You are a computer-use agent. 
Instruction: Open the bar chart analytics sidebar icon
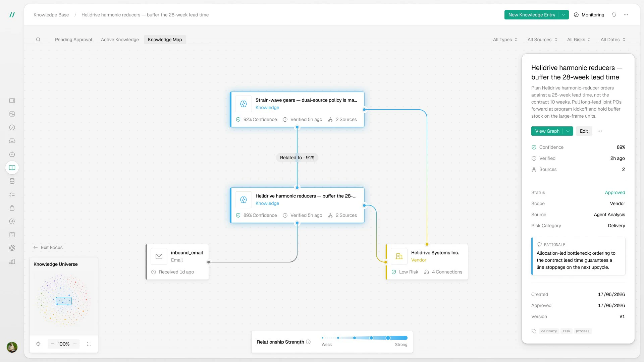point(12,261)
